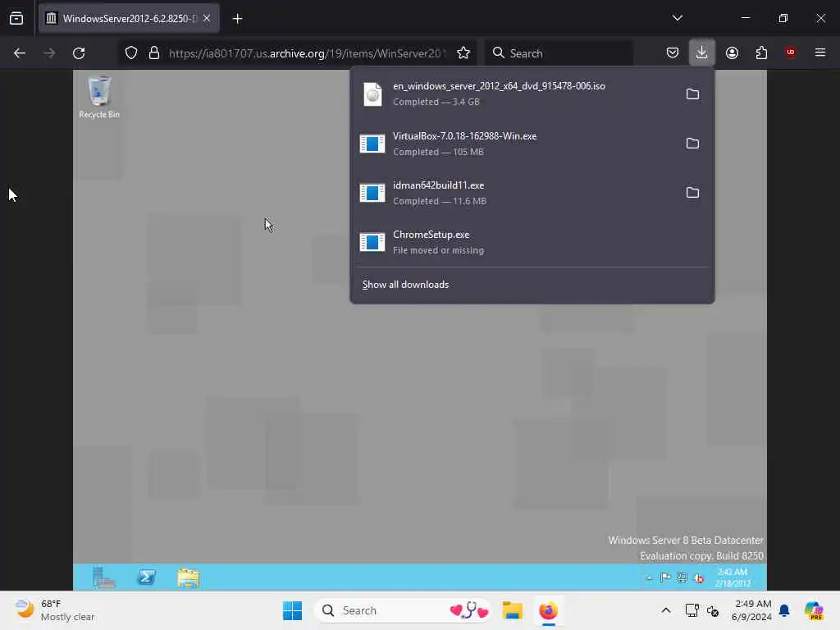Viewport: 840px width, 630px height.
Task: Open the host muted volume tray icon
Action: point(713,610)
